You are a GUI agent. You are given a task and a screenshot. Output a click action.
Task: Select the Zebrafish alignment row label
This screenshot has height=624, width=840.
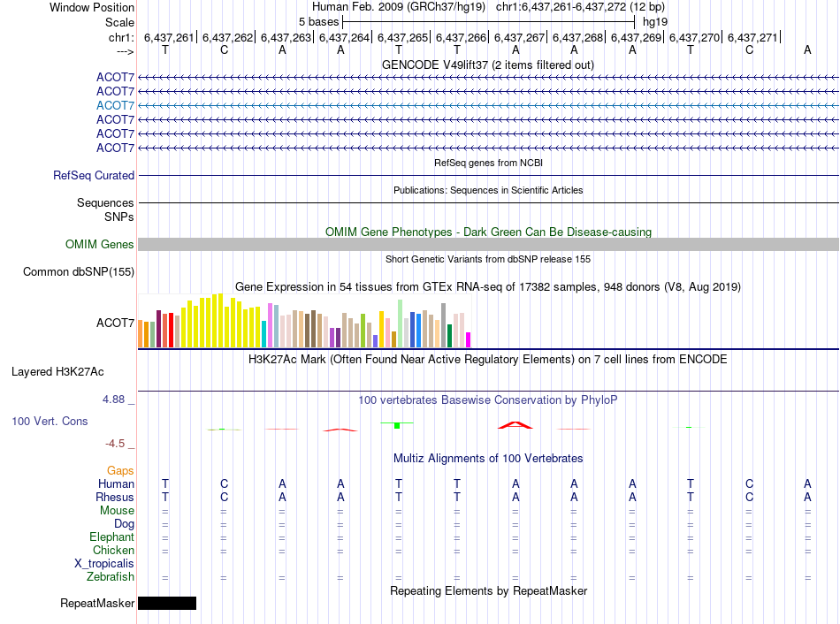click(111, 577)
